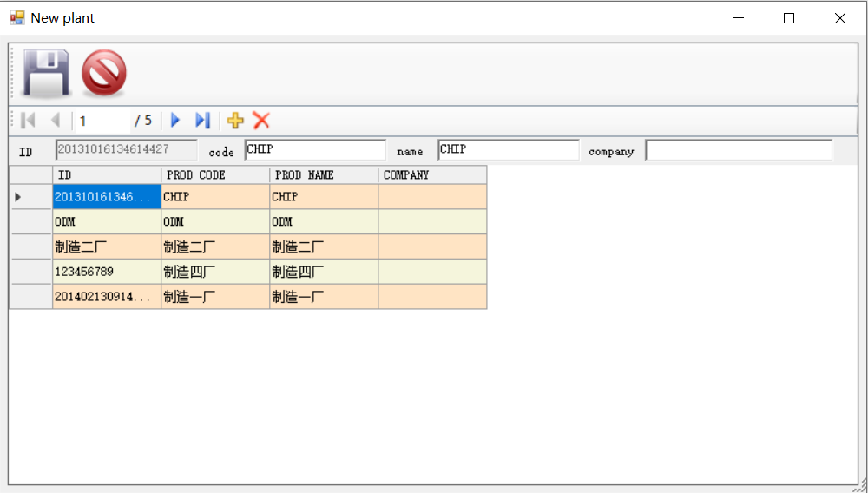Image resolution: width=868 pixels, height=493 pixels.
Task: Click the code text field
Action: coord(315,150)
